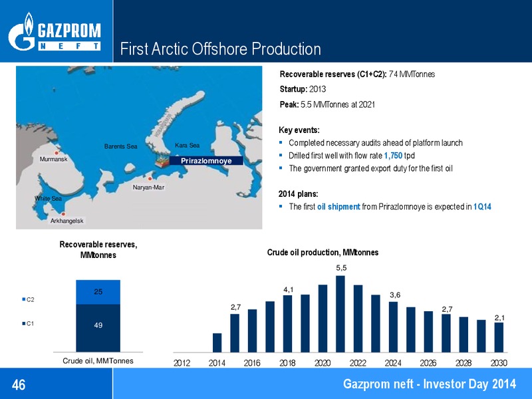Click the 'Crude oil, MMTonnes' axis label

98,360
